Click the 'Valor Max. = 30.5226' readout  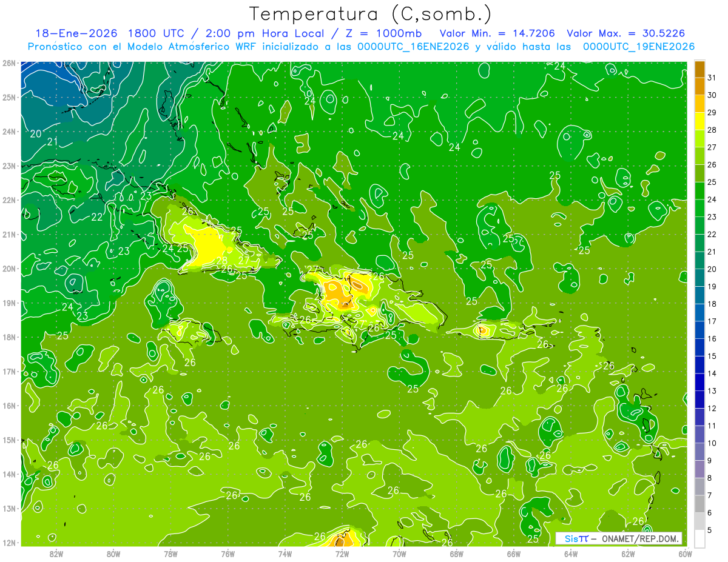click(626, 33)
